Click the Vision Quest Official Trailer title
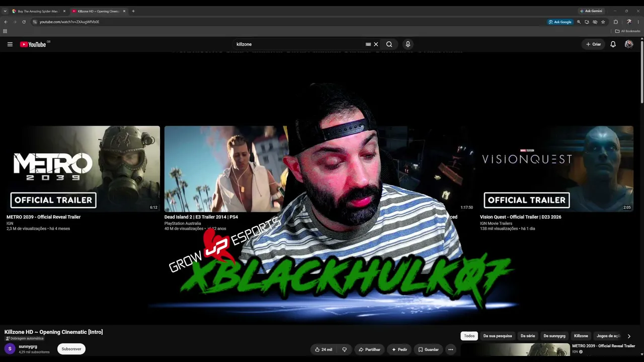This screenshot has width=644, height=362. click(520, 217)
